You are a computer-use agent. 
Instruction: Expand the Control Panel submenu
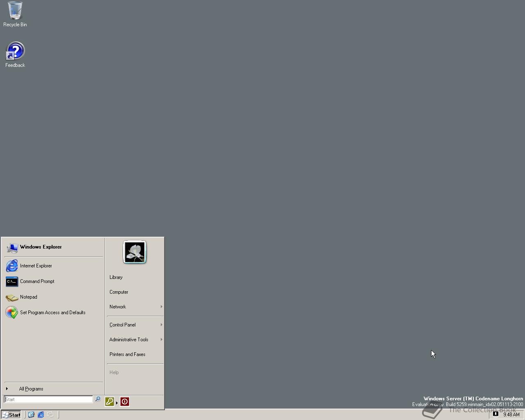pyautogui.click(x=135, y=325)
